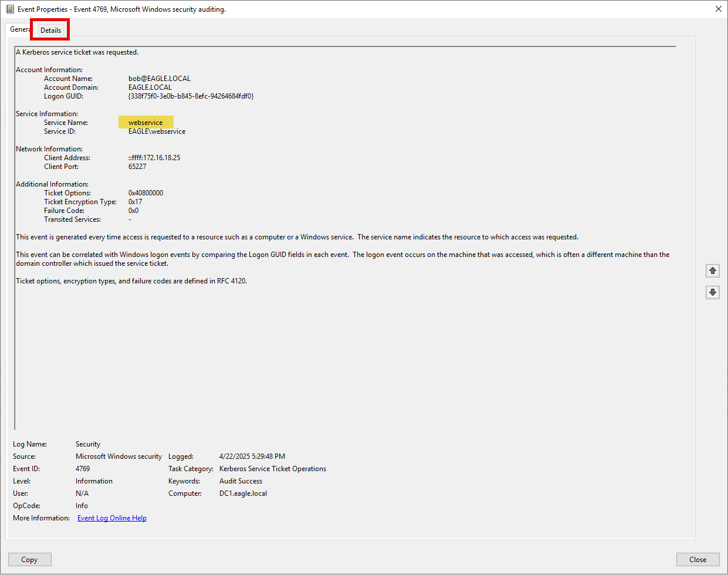Viewport: 728px width, 575px height.
Task: Click the Event Properties title bar icon
Action: click(9, 9)
